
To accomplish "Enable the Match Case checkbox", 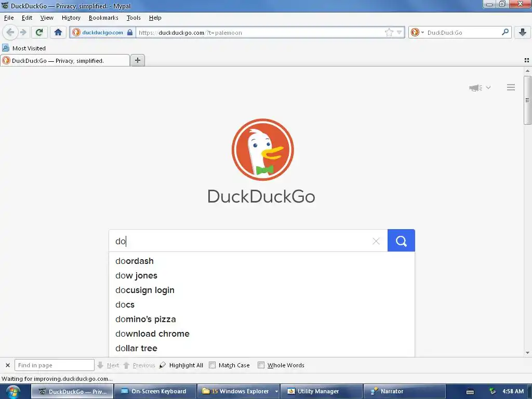I will [x=212, y=365].
